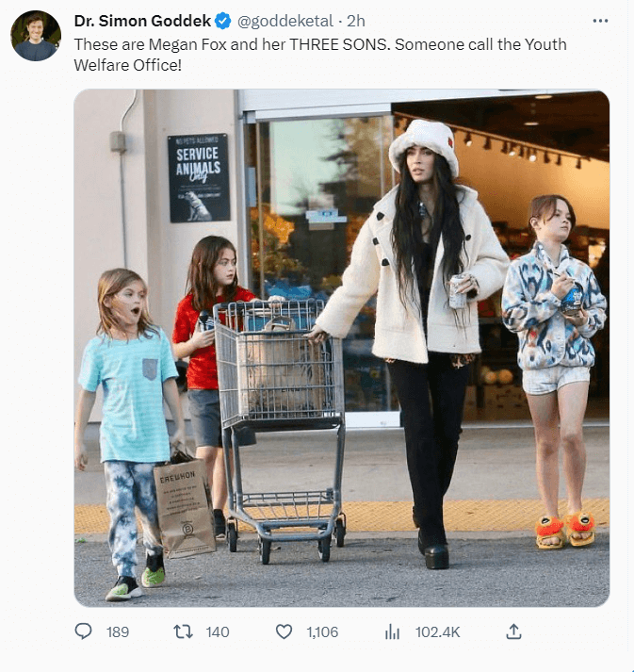Like the tweet with heart icon
This screenshot has width=634, height=672.
pyautogui.click(x=284, y=631)
